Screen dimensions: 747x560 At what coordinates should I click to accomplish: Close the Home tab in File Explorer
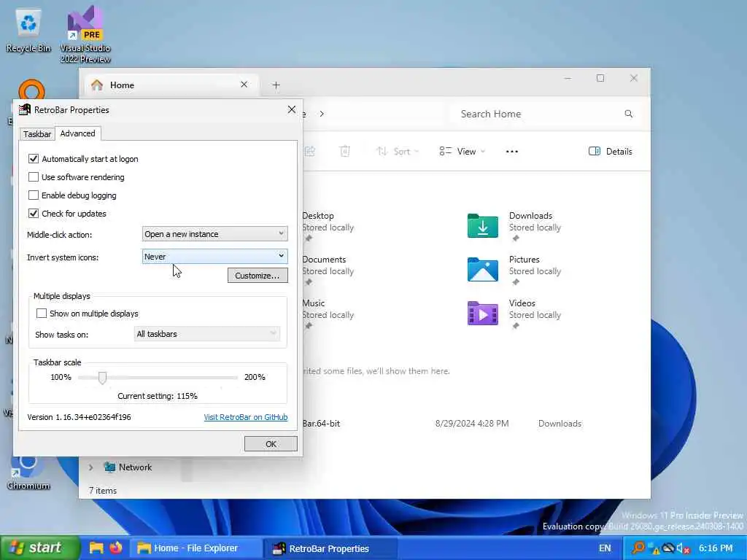(x=244, y=85)
